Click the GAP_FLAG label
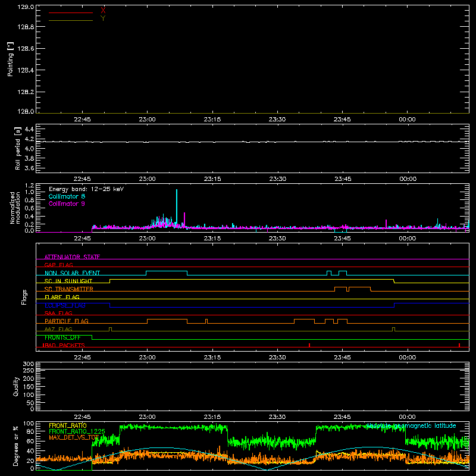Image resolution: width=476 pixels, height=476 pixels. coord(58,265)
